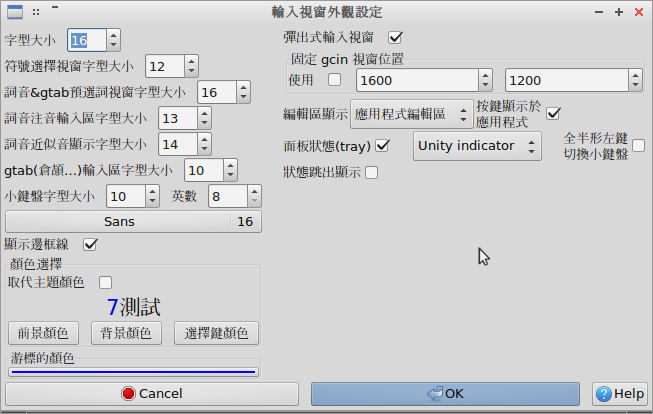Image resolution: width=653 pixels, height=414 pixels.
Task: Click 詞音近似音顯示字型大小 field showing 14
Action: (x=178, y=144)
